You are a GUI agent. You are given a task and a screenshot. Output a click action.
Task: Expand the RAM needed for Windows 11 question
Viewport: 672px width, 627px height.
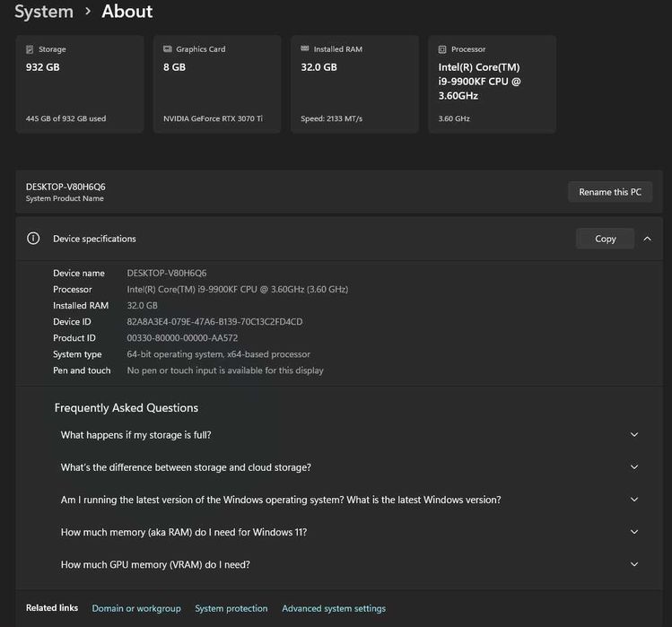(634, 532)
